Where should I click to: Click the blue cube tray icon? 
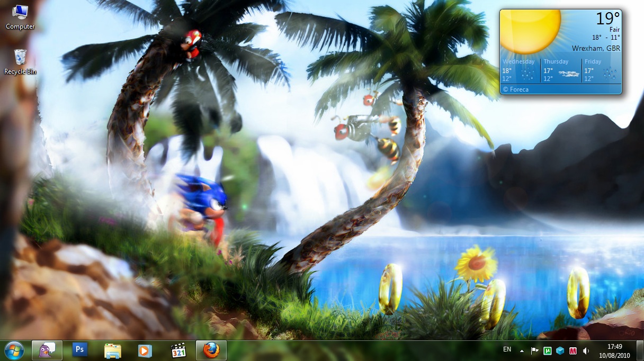point(560,350)
